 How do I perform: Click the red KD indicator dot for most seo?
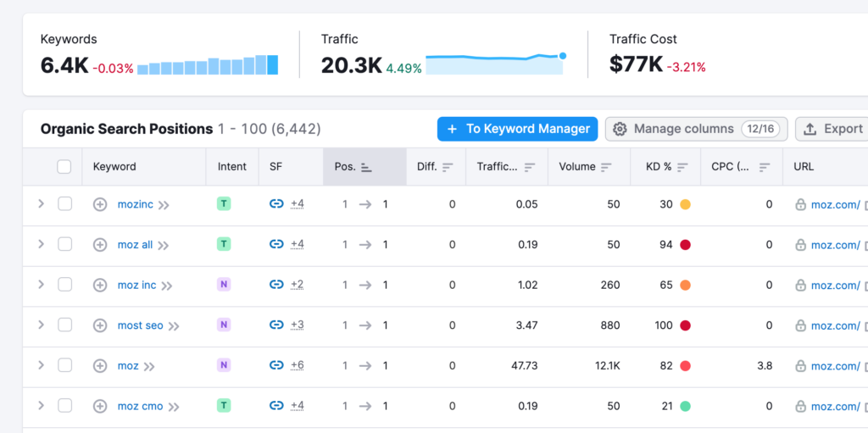[x=684, y=325]
